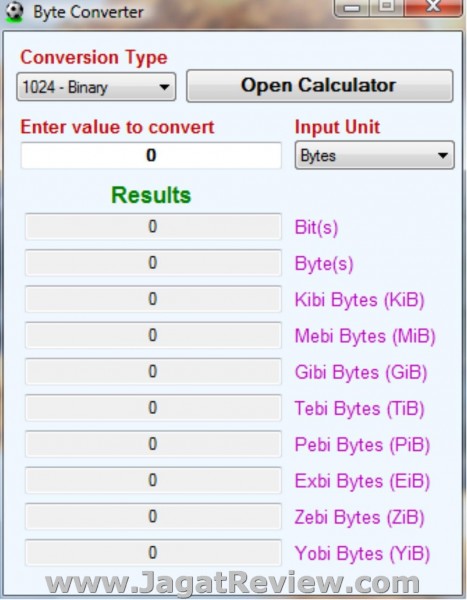Select the Byte(s) result field
The width and height of the screenshot is (467, 600).
tap(153, 263)
